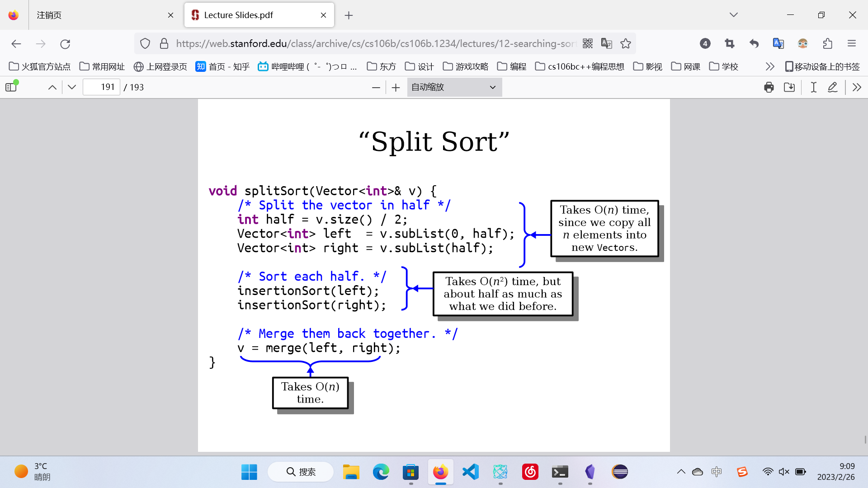Go to previous PDF page
Screen dimensions: 868x488
pos(52,87)
